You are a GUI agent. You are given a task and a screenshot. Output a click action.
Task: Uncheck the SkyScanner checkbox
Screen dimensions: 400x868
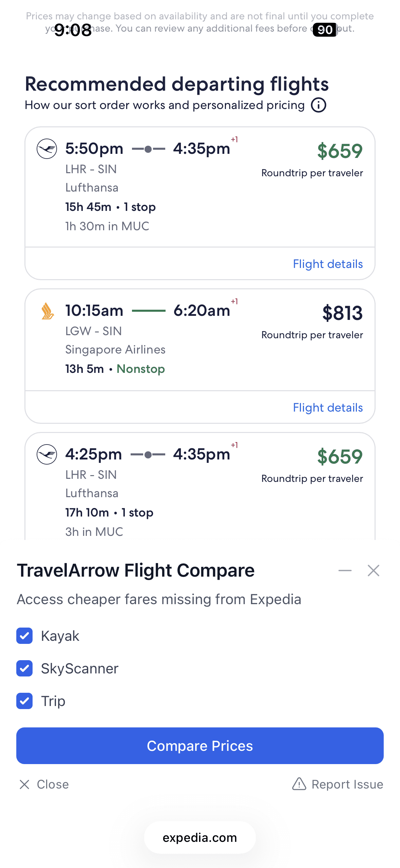tap(24, 668)
